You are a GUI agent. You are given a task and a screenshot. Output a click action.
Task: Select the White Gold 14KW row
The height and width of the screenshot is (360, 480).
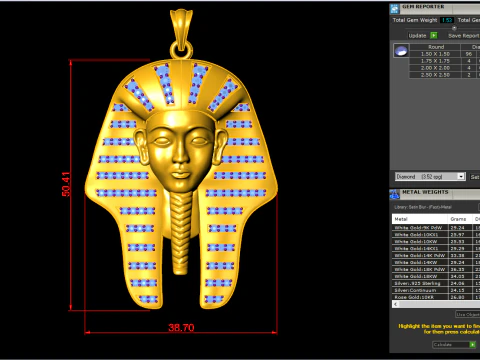(436, 263)
